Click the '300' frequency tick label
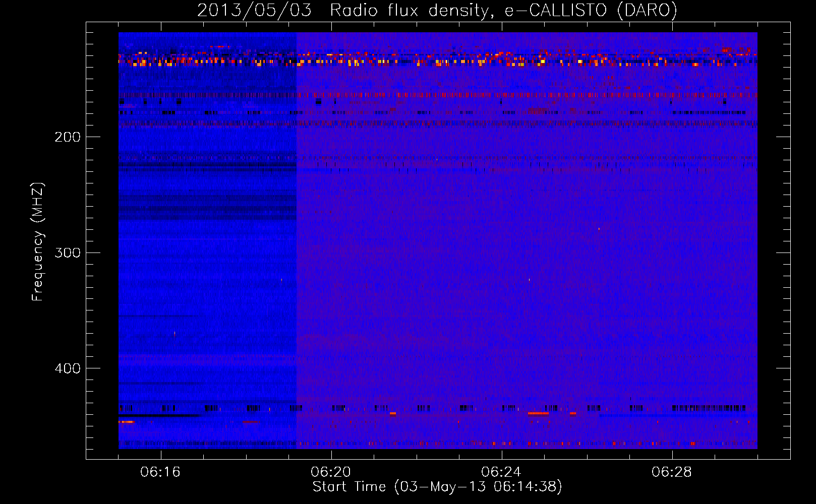This screenshot has height=504, width=816. pyautogui.click(x=68, y=253)
